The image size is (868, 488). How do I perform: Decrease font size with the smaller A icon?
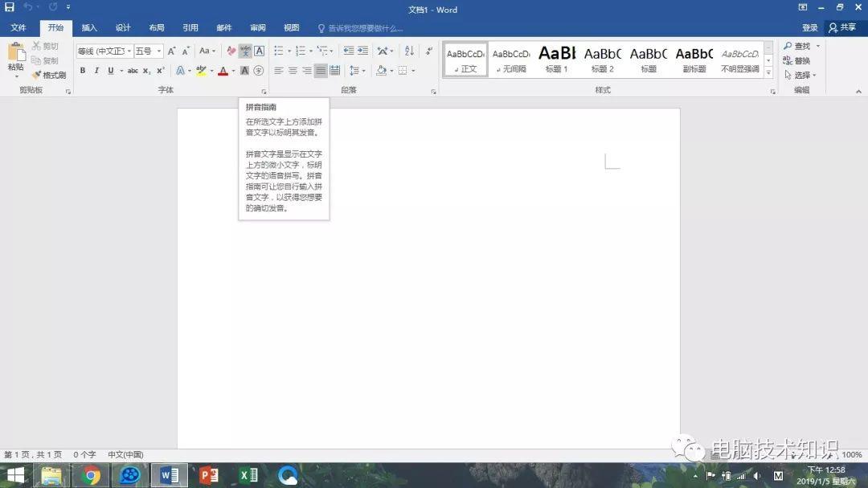point(186,51)
